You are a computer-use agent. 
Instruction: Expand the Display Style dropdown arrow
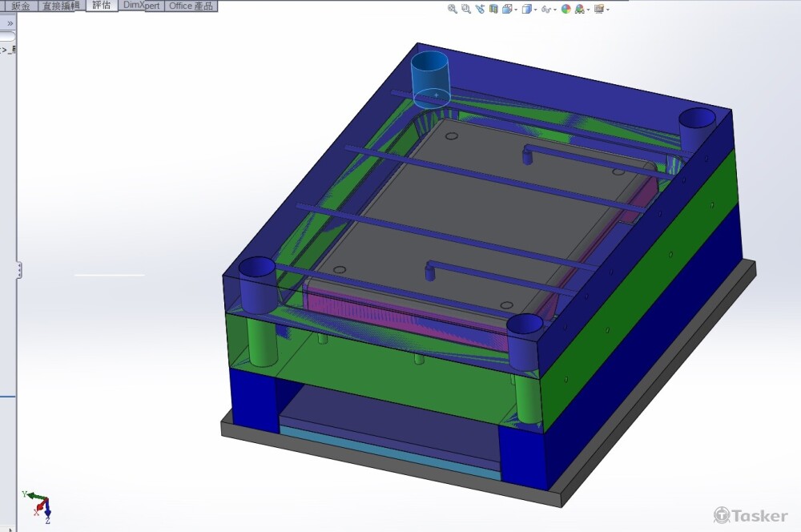click(x=535, y=10)
